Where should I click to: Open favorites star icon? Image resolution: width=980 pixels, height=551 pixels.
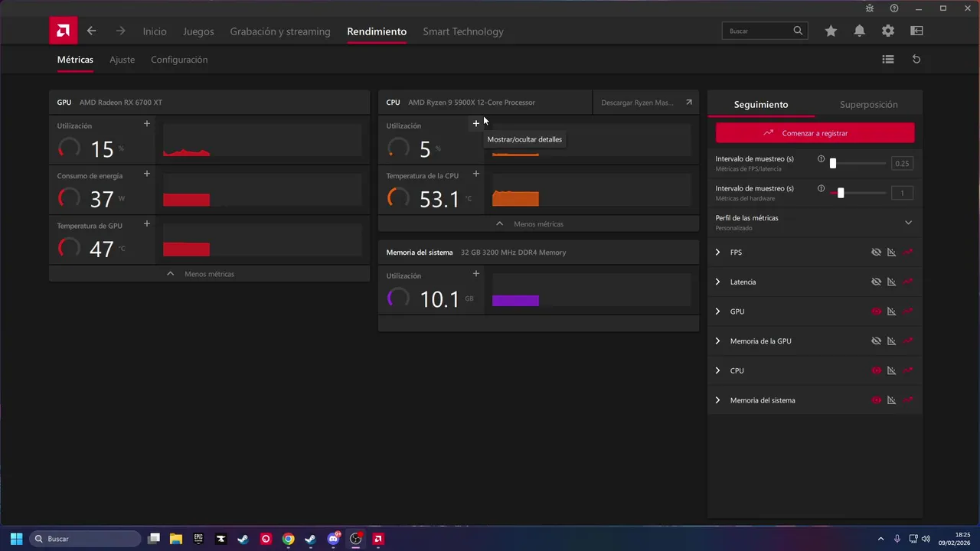click(x=831, y=31)
